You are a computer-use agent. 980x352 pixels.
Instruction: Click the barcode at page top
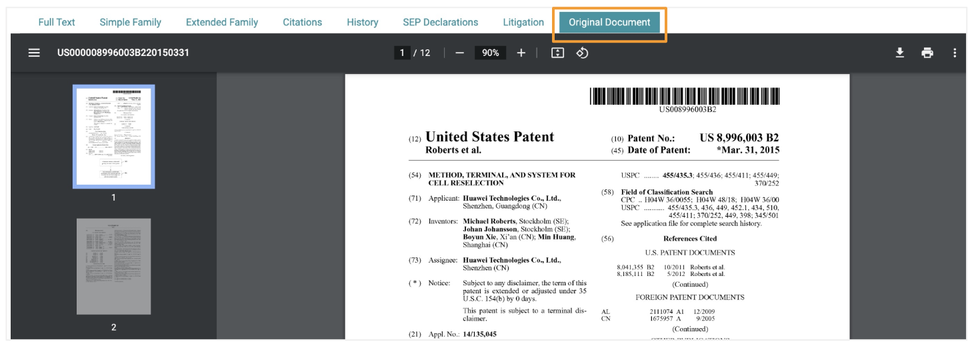pos(685,96)
